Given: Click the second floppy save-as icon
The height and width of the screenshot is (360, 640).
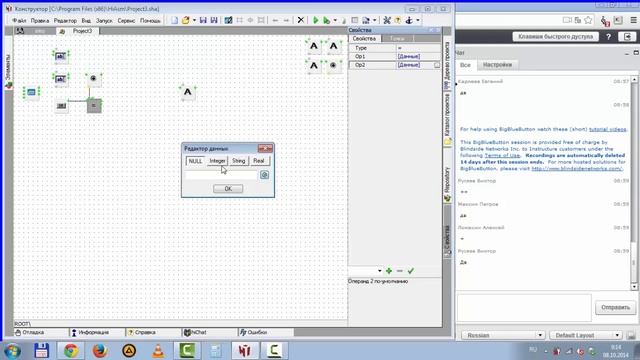Looking at the screenshot, I should coord(214,20).
